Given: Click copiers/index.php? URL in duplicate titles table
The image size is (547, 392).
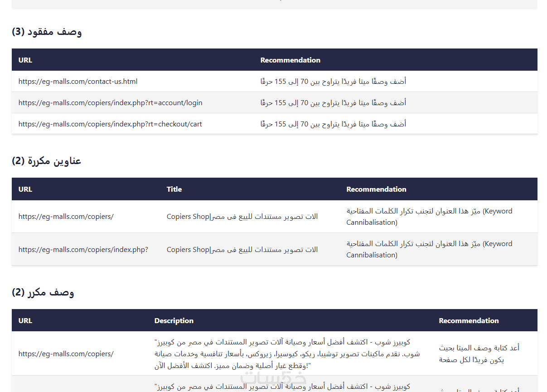Looking at the screenshot, I should tap(83, 249).
